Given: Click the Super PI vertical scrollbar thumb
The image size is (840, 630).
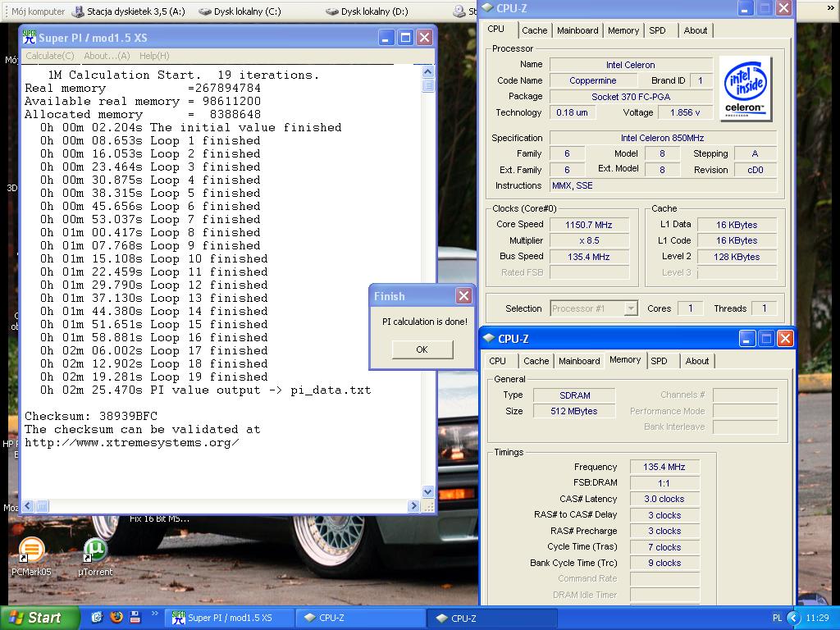Looking at the screenshot, I should coord(427,85).
